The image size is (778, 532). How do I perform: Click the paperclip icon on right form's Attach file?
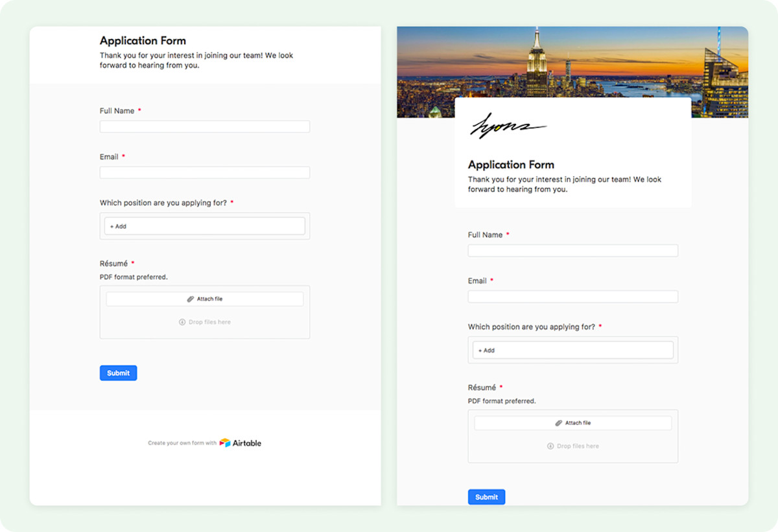point(558,422)
